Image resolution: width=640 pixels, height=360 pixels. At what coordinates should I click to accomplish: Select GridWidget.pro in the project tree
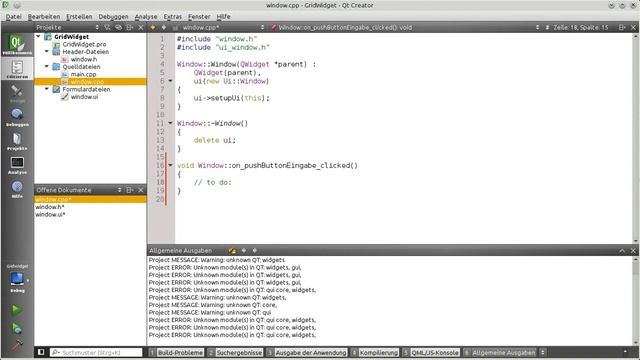click(x=84, y=44)
